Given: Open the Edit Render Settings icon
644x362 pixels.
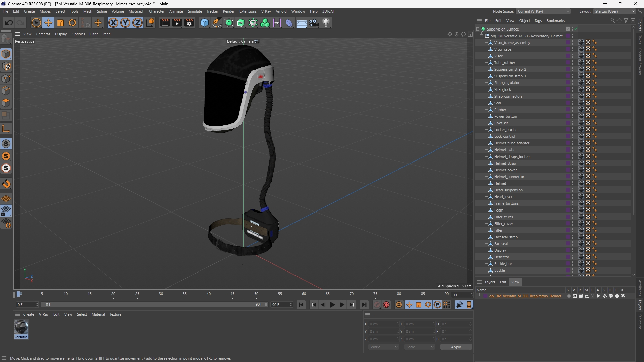Looking at the screenshot, I should coord(189,23).
